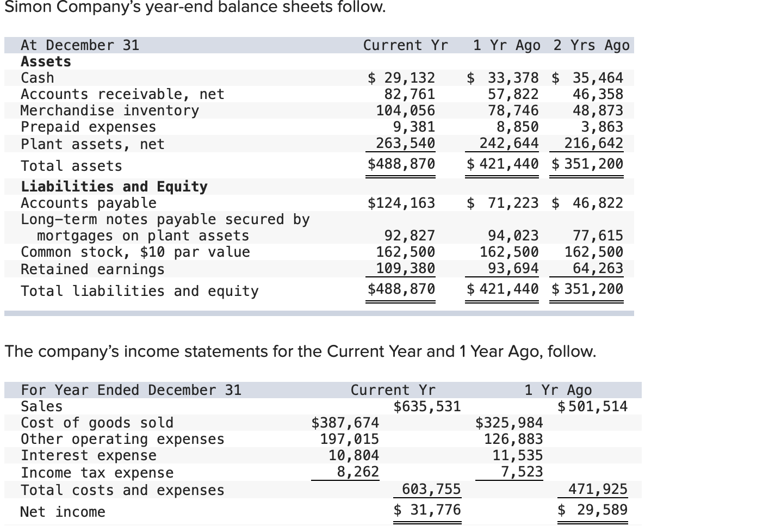Click "Merchandise inventory" row label
Viewport: 769px width, 532px height.
110,110
